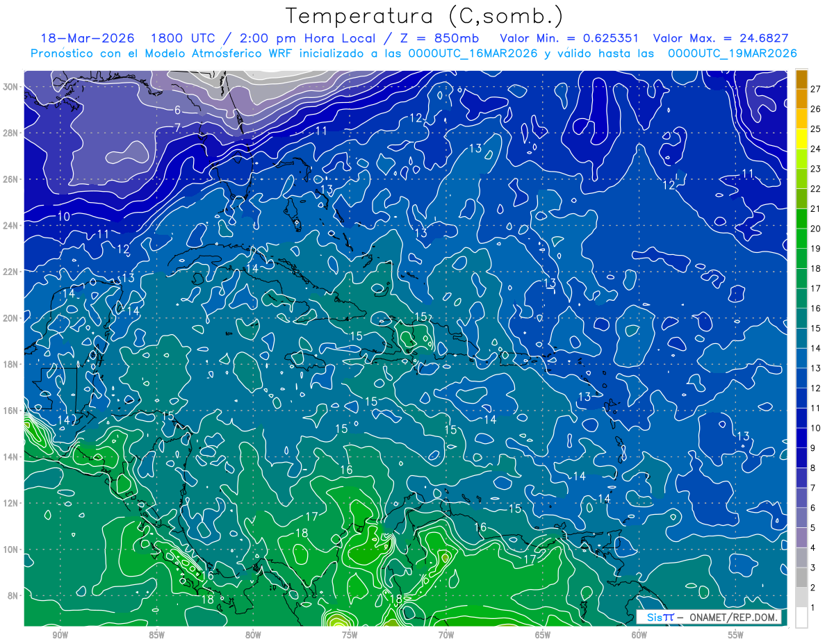Image resolution: width=834 pixels, height=644 pixels.
Task: Click longitude axis label "70W"
Action: (446, 635)
